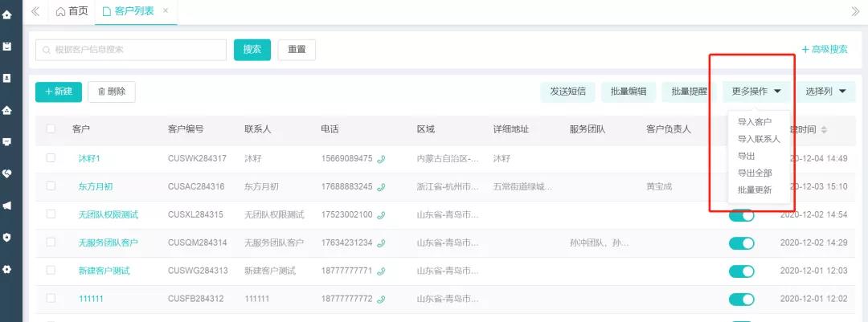Collapse sidebar with double-left chevron icon

(35, 11)
